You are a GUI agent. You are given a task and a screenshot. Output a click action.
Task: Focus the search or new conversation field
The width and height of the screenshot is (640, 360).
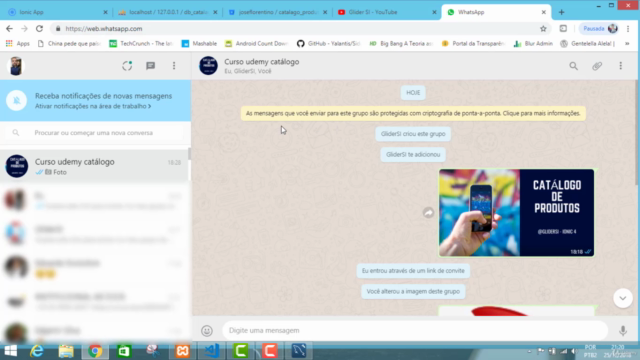(x=95, y=133)
